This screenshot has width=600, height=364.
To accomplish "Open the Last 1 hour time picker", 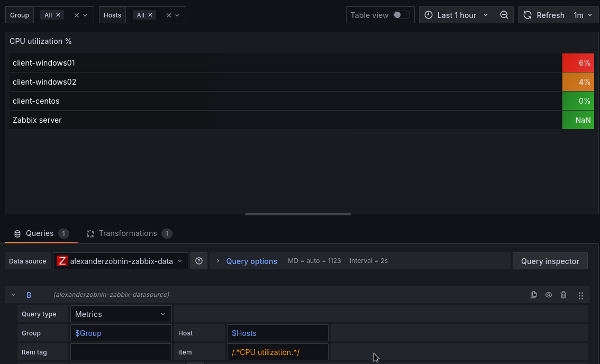I will 457,15.
